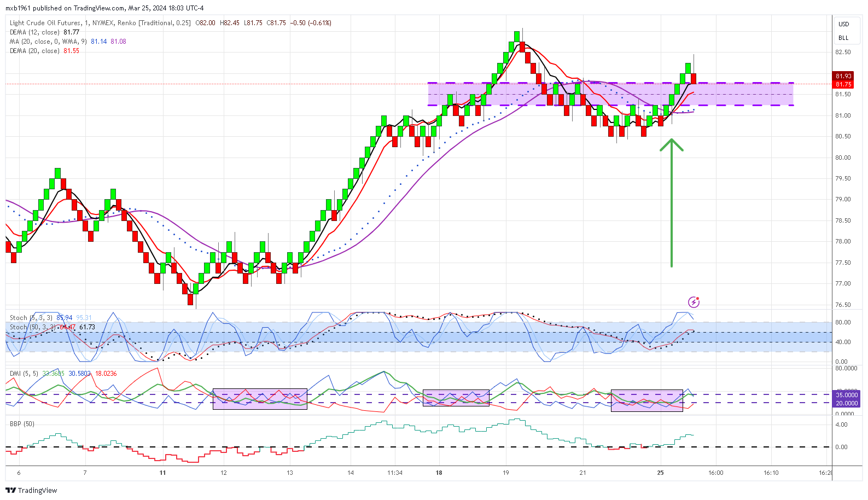The image size is (868, 500).
Task: Click the date 7 on time axis
Action: (x=85, y=473)
